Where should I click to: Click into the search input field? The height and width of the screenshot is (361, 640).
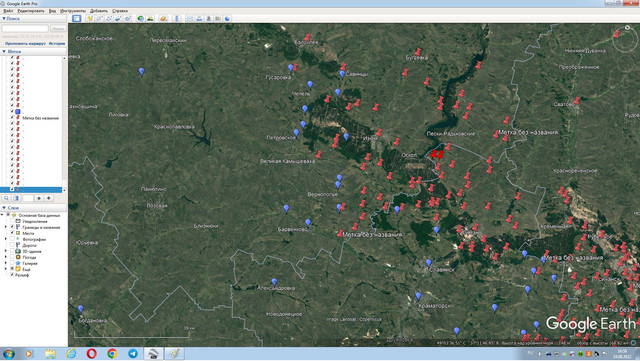coord(25,29)
